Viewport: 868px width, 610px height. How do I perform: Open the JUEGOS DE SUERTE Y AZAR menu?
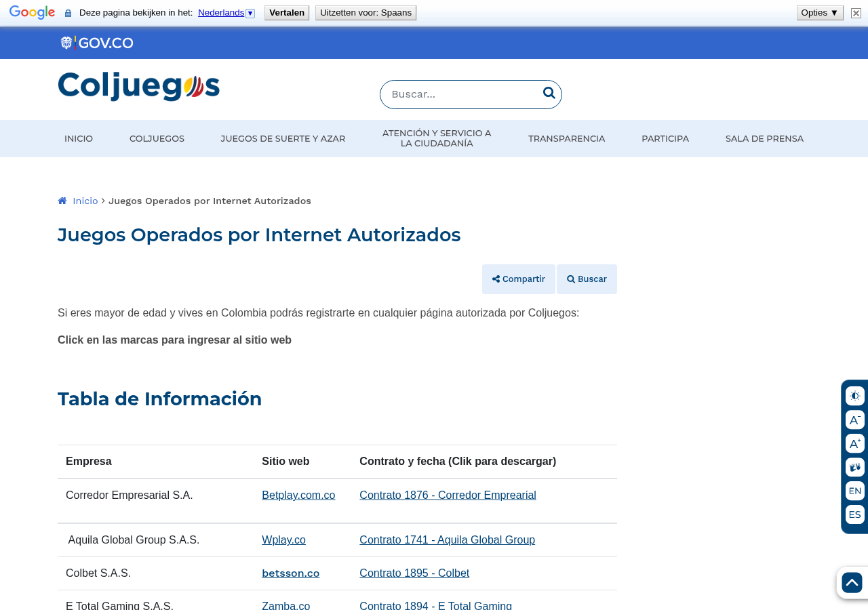pos(283,138)
